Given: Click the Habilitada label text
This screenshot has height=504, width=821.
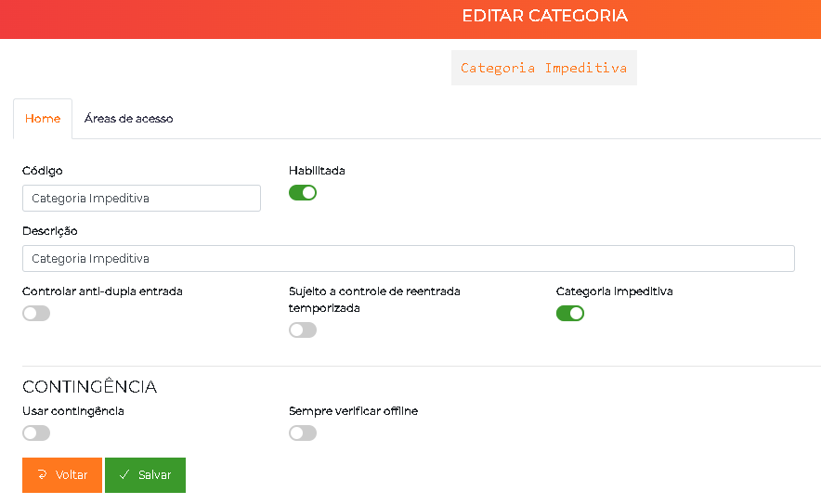Looking at the screenshot, I should (x=317, y=171).
